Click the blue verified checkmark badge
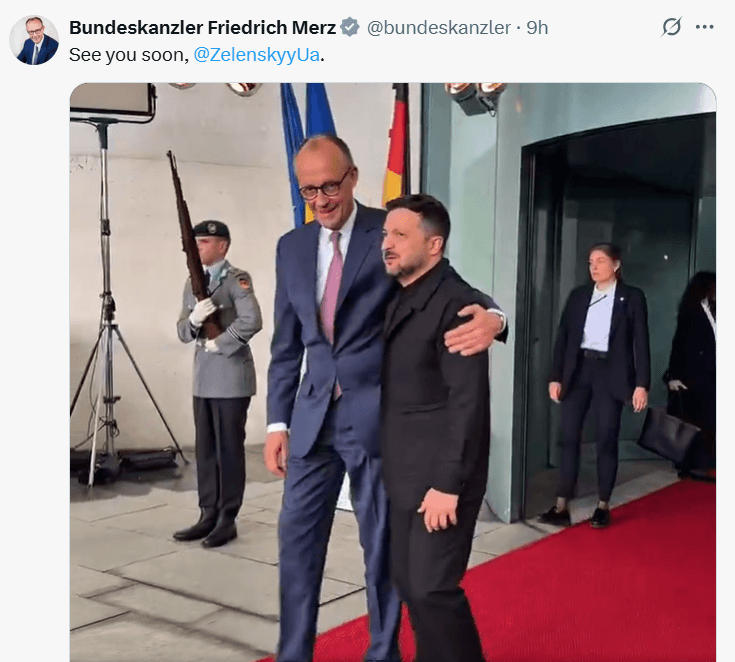This screenshot has width=735, height=662. 350,27
